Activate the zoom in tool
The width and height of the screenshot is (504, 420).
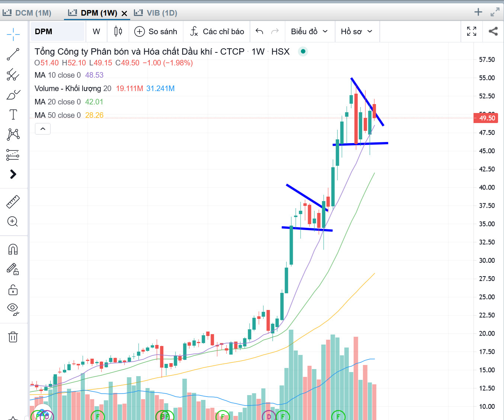[x=13, y=222]
